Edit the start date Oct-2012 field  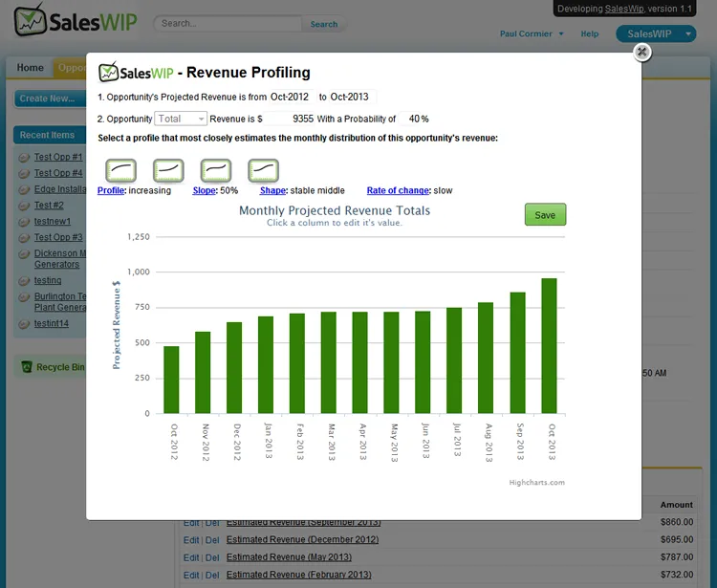(x=292, y=97)
